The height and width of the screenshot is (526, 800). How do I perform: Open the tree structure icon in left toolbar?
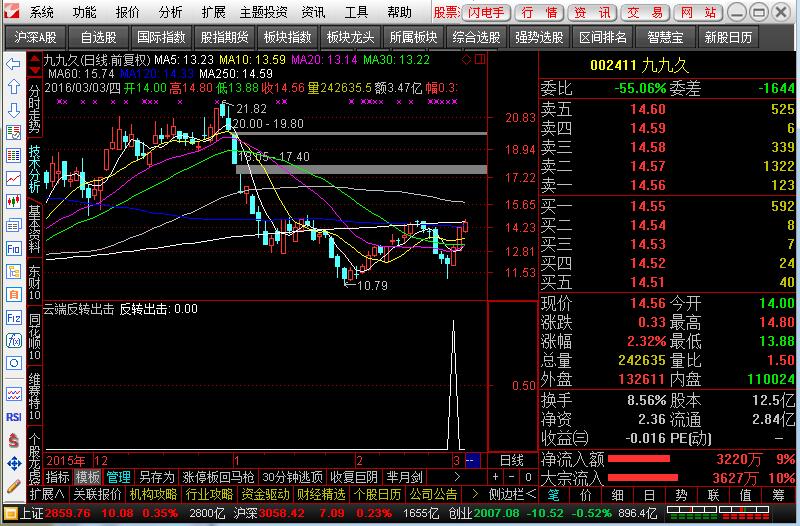click(13, 271)
